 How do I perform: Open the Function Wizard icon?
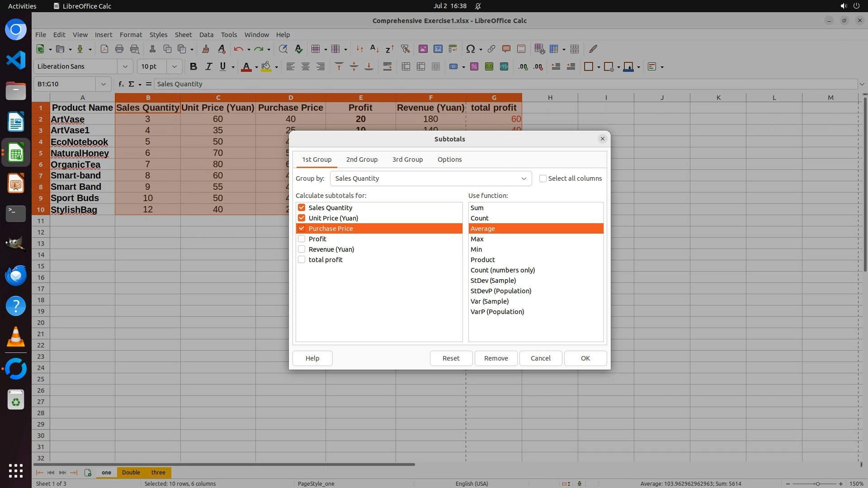tap(121, 84)
